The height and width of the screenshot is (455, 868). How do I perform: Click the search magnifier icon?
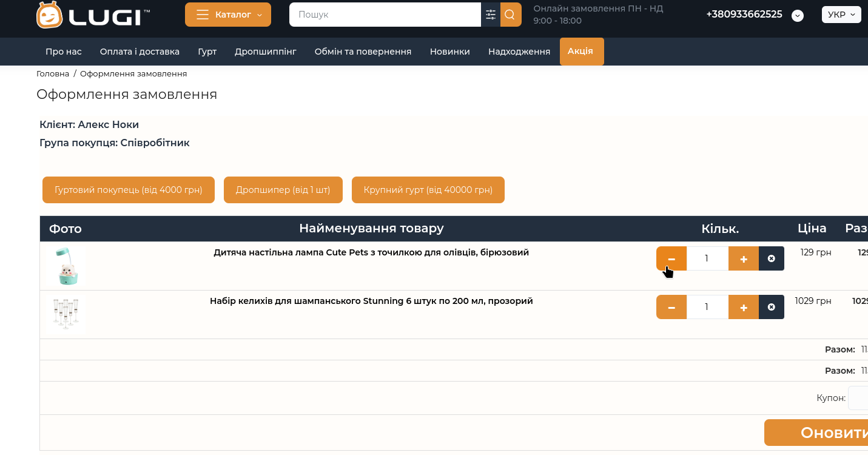pos(511,15)
